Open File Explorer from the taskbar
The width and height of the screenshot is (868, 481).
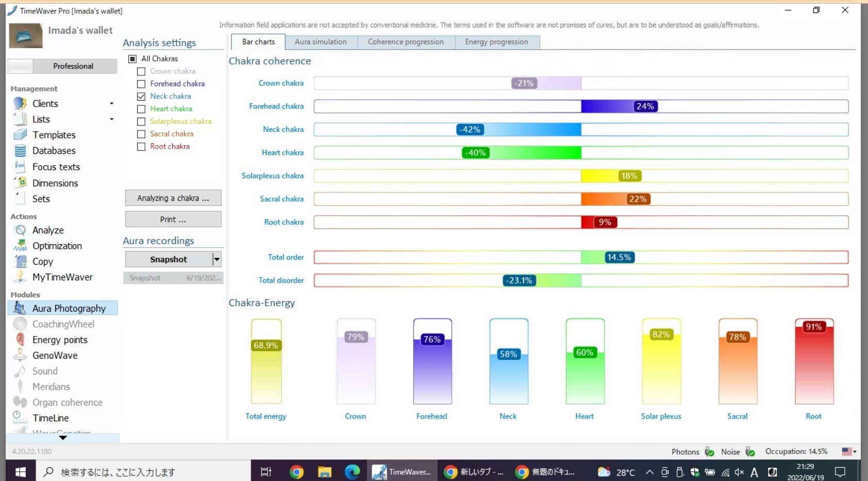coord(324,472)
